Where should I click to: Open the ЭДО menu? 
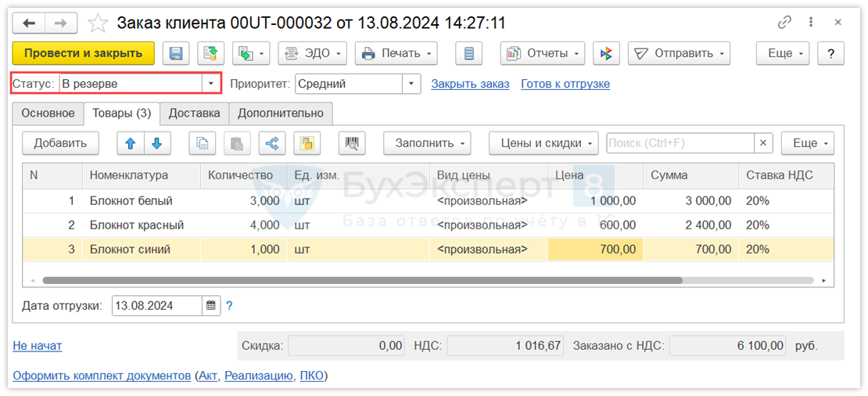tap(312, 53)
